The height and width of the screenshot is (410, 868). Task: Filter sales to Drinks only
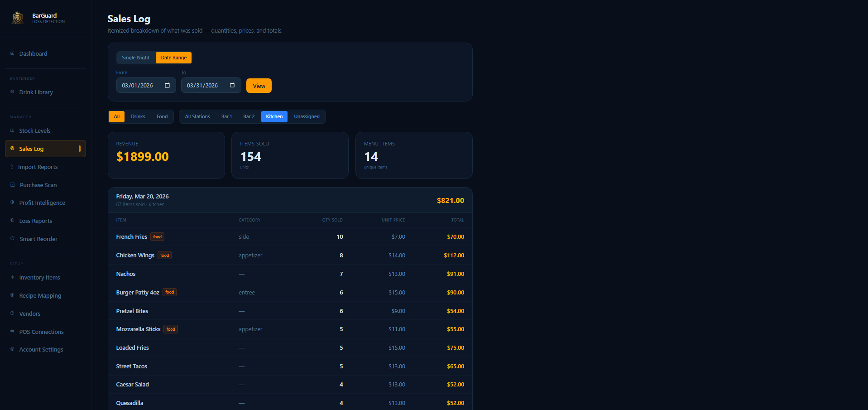138,116
